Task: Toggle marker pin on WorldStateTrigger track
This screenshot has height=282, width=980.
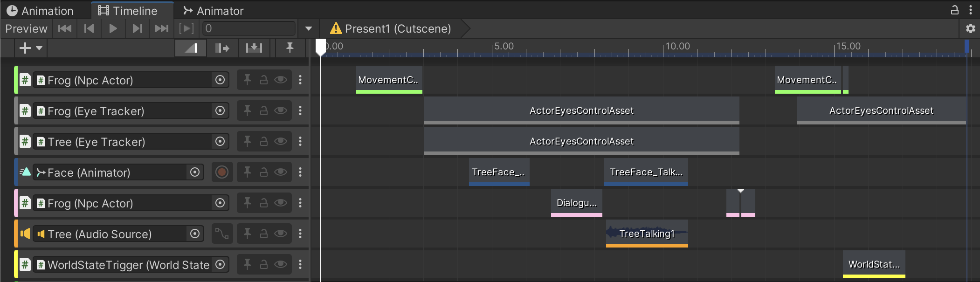Action: point(247,264)
